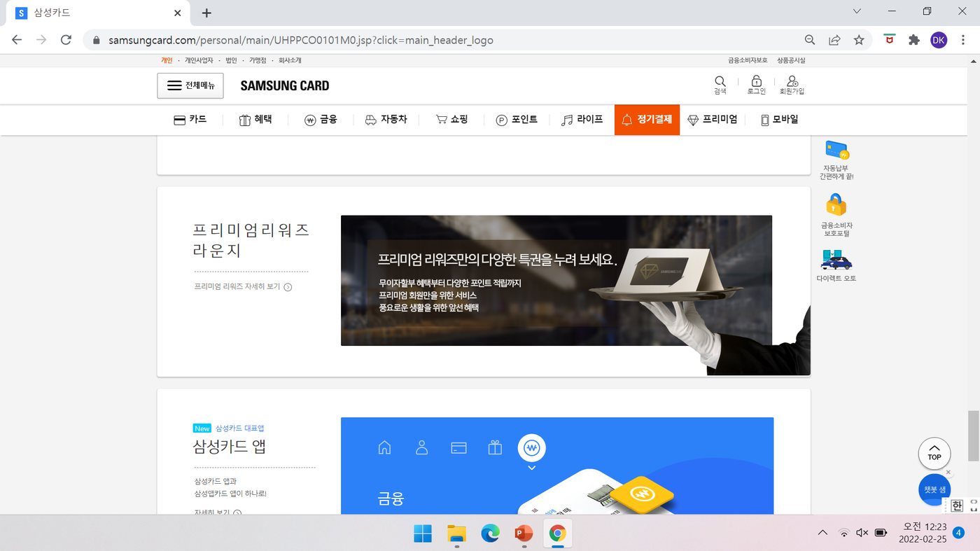The width and height of the screenshot is (980, 551).
Task: Open Microsoft Edge from taskbar
Action: (490, 533)
